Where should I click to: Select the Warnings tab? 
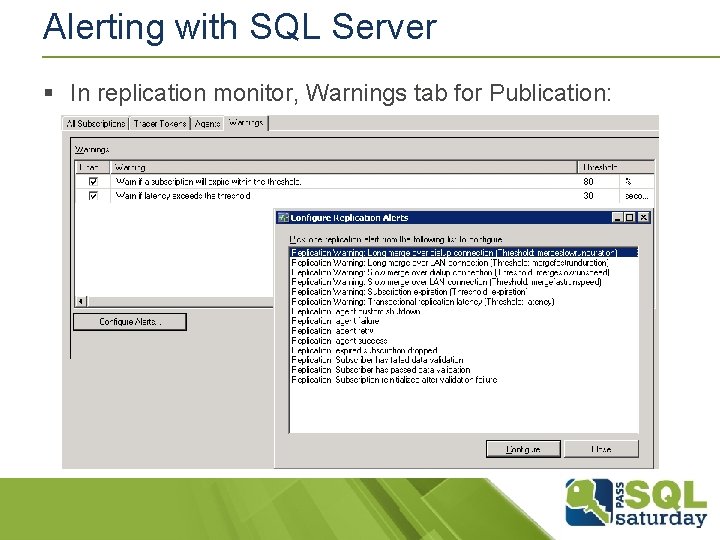pos(246,123)
